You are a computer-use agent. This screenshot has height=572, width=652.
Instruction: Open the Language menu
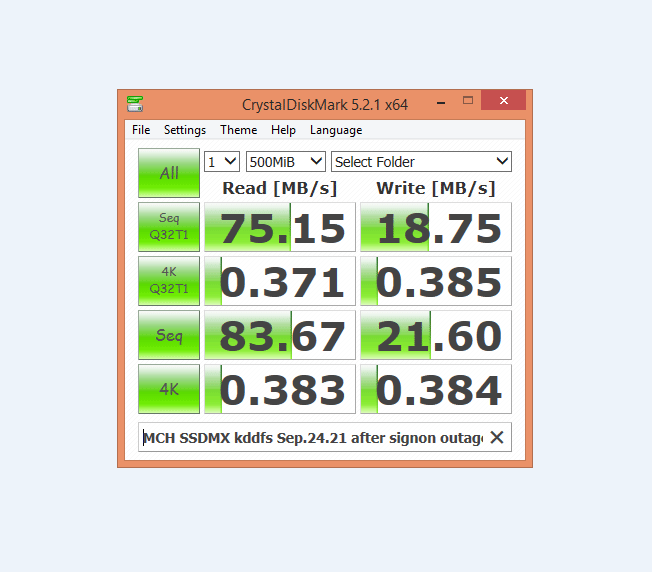pyautogui.click(x=336, y=130)
